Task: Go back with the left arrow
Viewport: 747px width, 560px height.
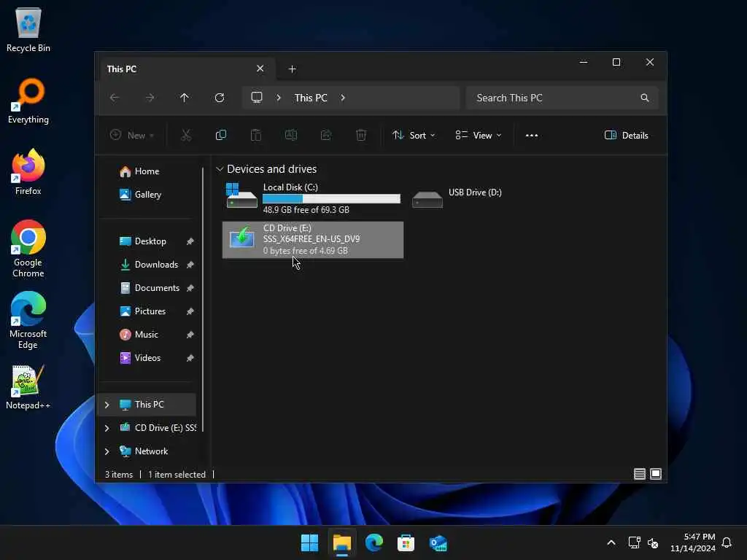Action: click(x=115, y=98)
